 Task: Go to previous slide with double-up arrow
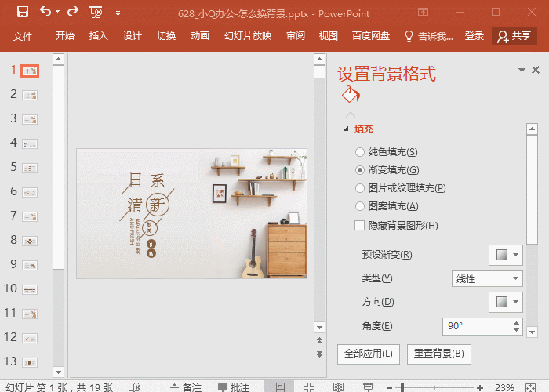[x=319, y=340]
